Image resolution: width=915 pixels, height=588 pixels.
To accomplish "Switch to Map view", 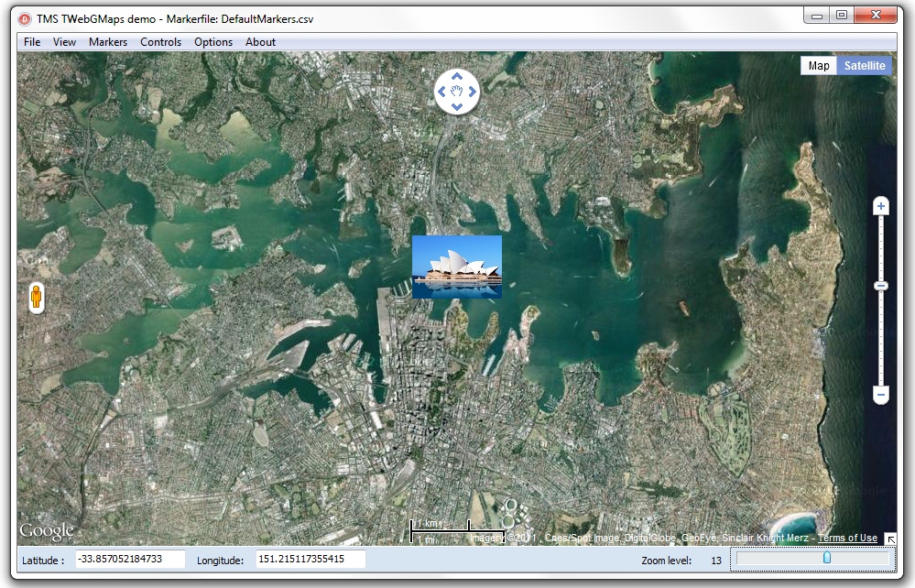I will [x=819, y=66].
